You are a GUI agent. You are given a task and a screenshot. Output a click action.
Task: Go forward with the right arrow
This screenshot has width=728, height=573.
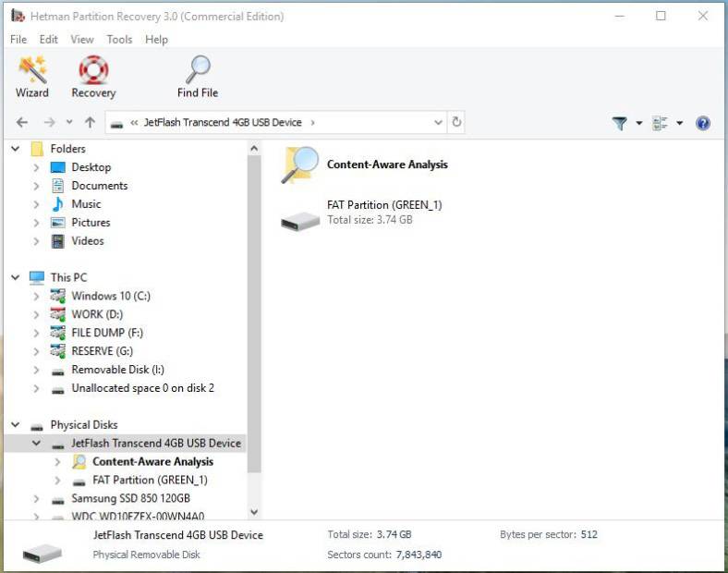tap(49, 123)
